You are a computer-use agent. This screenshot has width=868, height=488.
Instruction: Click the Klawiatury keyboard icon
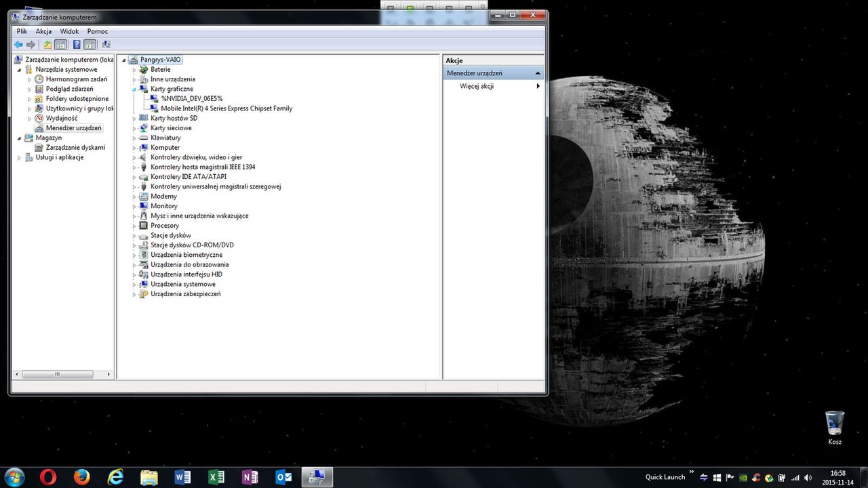click(144, 138)
